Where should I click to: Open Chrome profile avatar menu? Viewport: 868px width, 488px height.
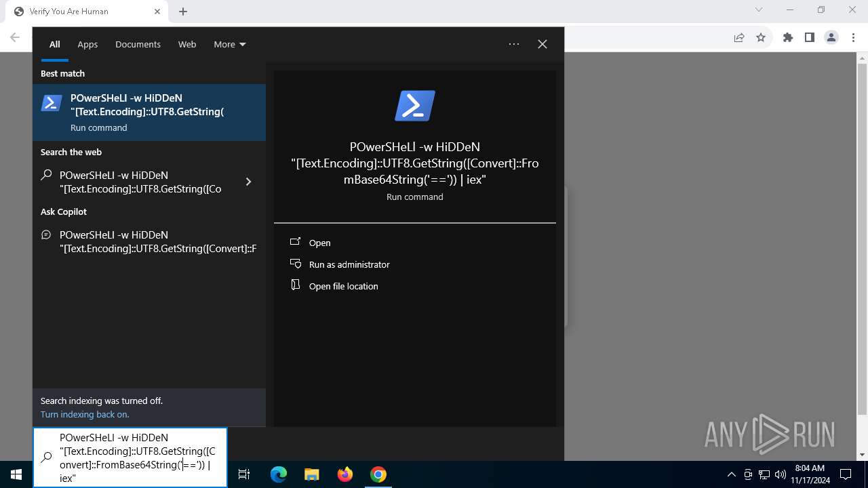coord(831,37)
